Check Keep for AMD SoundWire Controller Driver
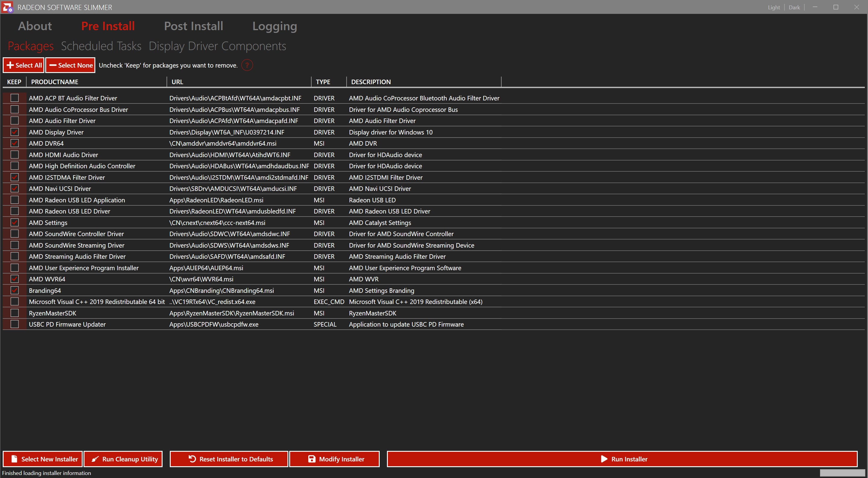 [14, 234]
